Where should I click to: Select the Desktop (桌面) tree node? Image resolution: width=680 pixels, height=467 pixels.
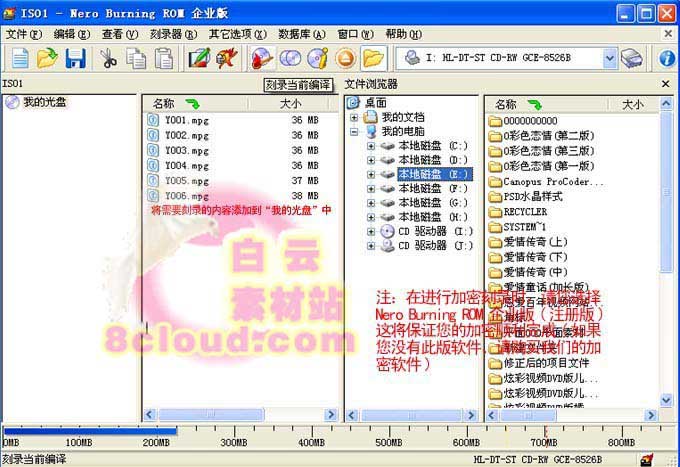(x=376, y=103)
